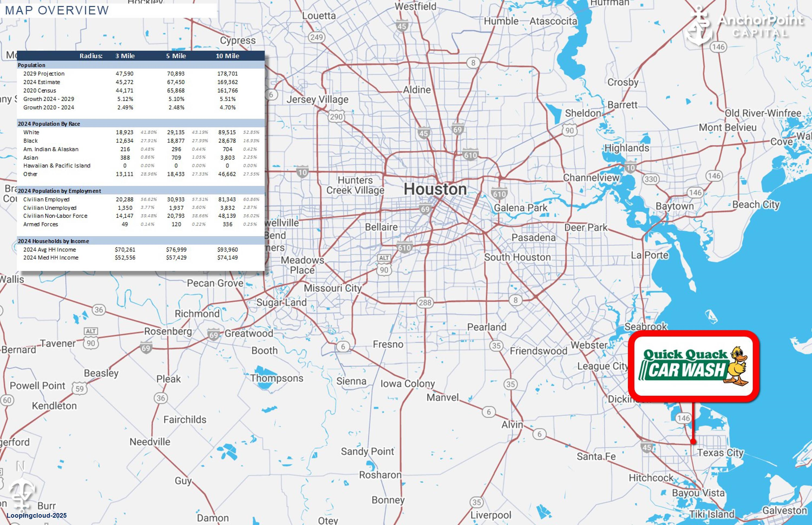Viewport: 812px width, 525px height.
Task: Click the Highway 60 shield near Kendleton
Action: tap(7, 400)
